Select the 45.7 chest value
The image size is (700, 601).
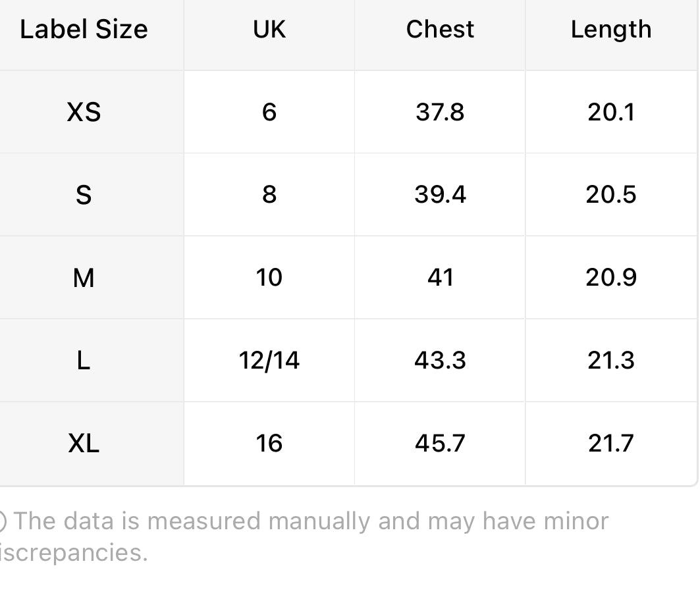[440, 444]
